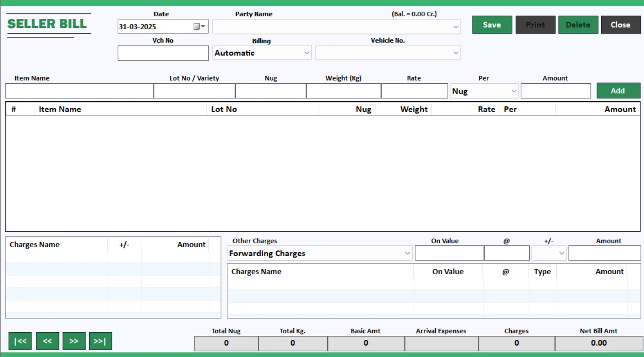Expand the Party Name dropdown
The image size is (644, 357).
pyautogui.click(x=455, y=27)
